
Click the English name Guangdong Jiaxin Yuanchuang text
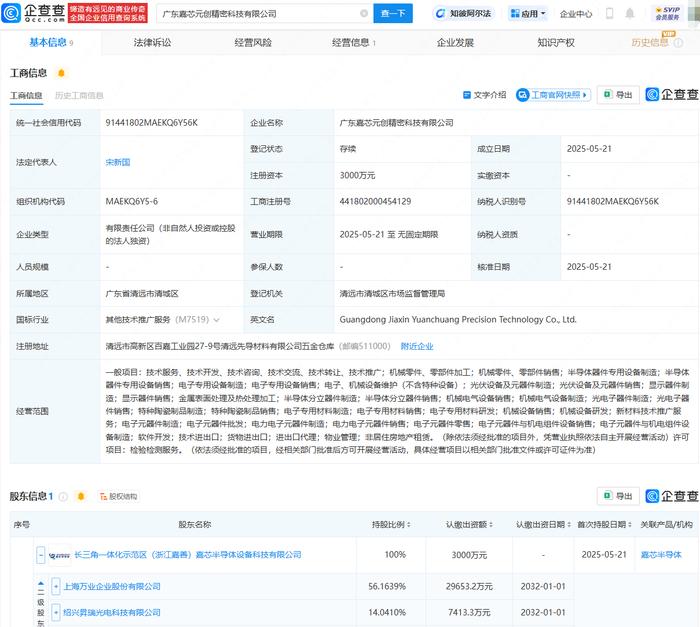coord(458,320)
